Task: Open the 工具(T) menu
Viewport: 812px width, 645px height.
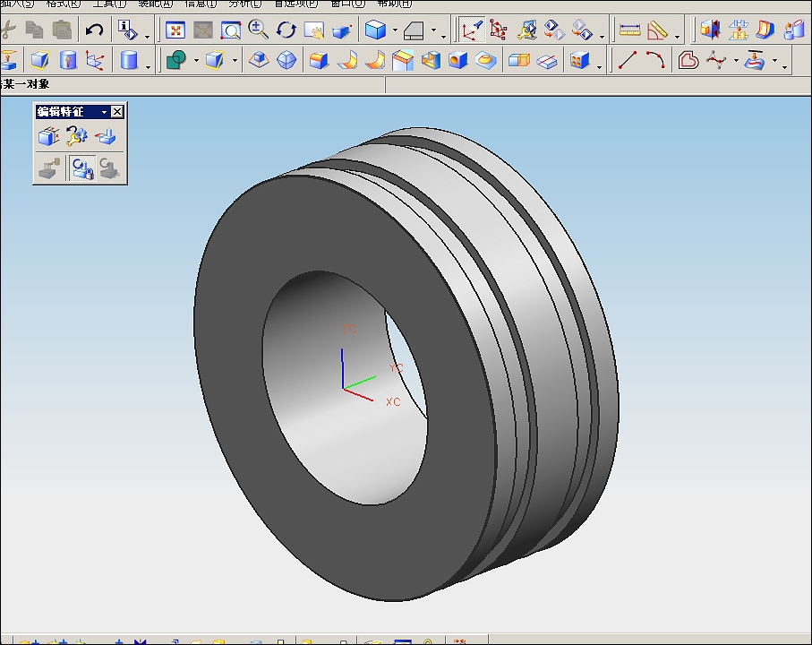Action: [109, 4]
